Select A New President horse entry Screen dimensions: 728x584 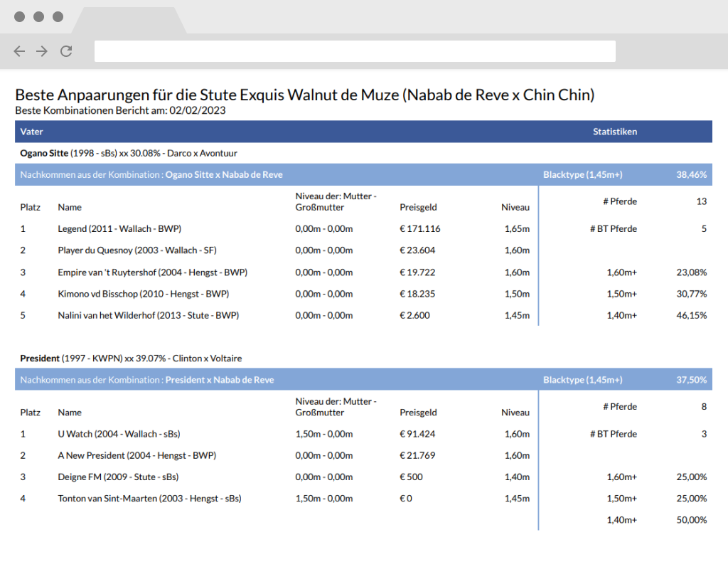pos(137,456)
